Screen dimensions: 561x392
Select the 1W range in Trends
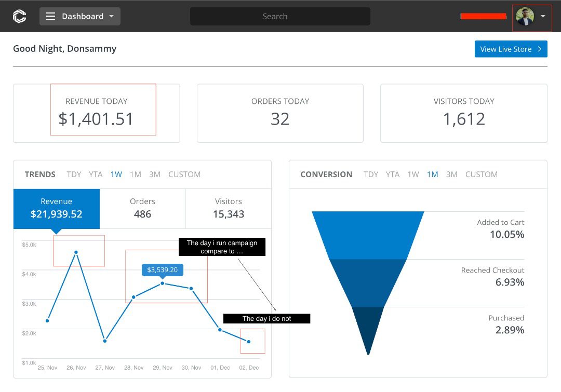[116, 174]
